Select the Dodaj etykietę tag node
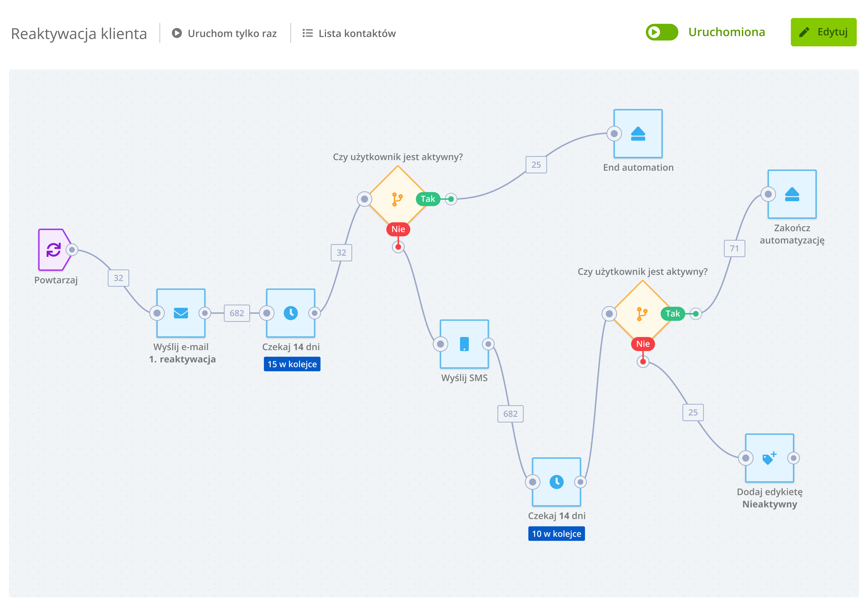868x606 pixels. pos(769,458)
